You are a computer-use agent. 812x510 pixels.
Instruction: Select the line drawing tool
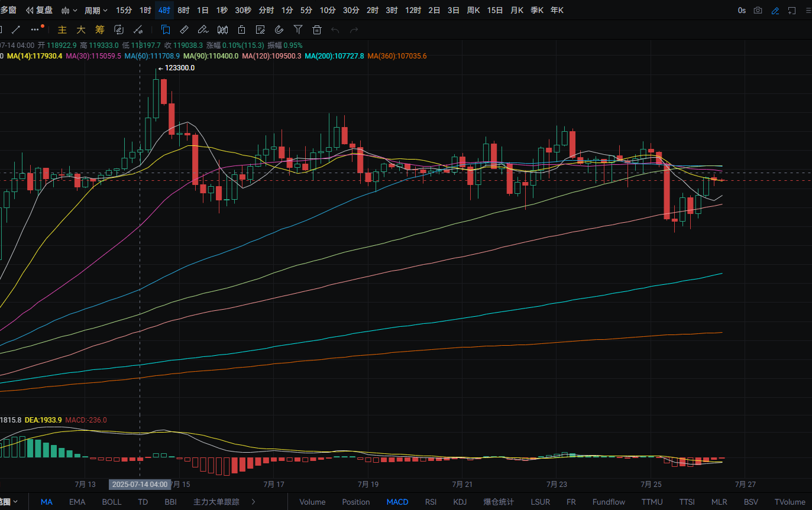tap(16, 30)
